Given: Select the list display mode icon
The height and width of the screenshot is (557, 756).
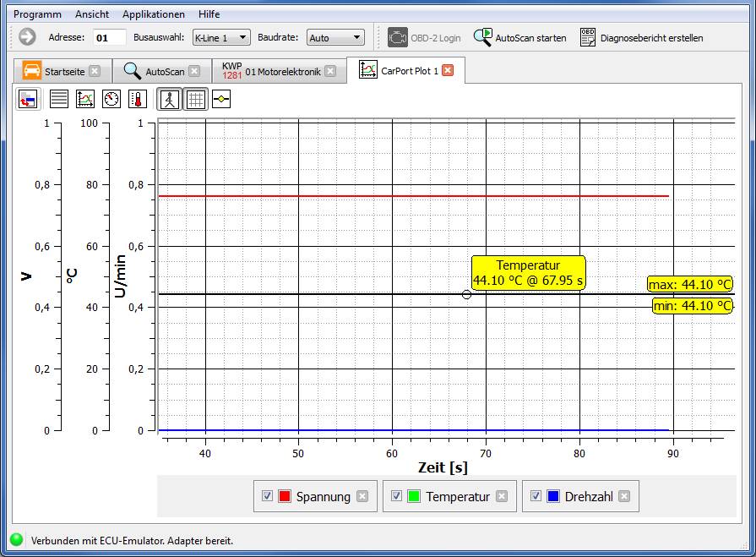Looking at the screenshot, I should 57,99.
